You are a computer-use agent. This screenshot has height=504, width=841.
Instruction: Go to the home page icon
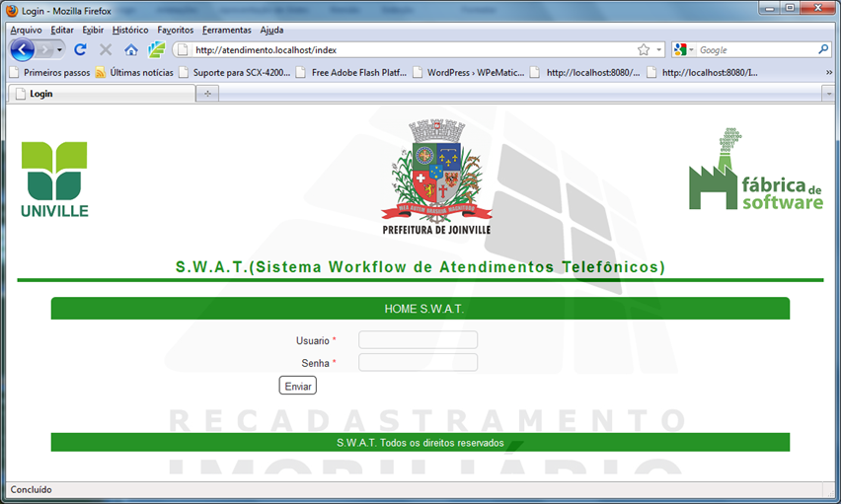pos(131,50)
